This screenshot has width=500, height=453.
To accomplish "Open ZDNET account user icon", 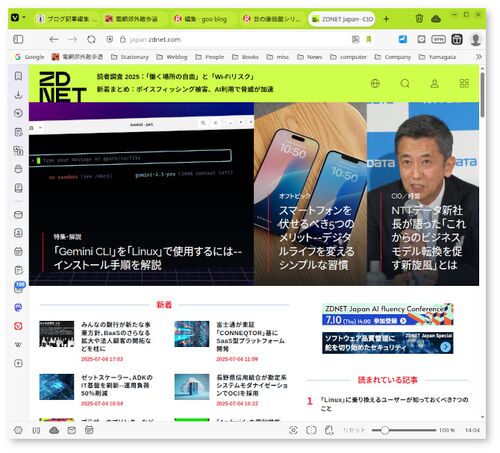I will click(x=434, y=83).
